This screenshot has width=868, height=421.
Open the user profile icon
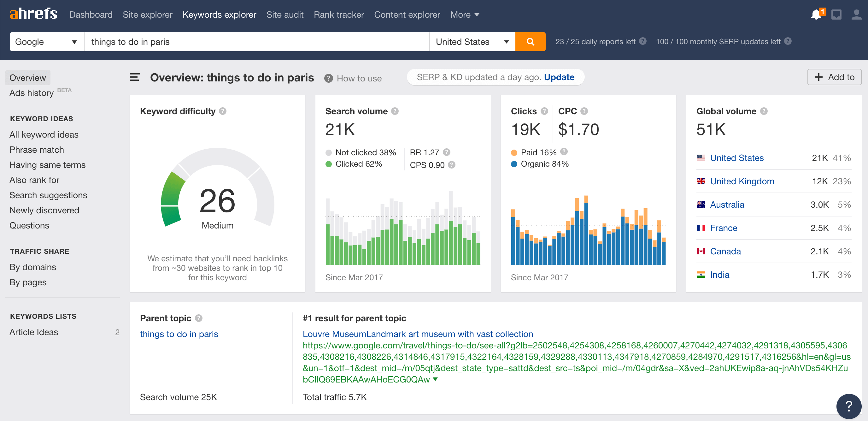tap(856, 14)
